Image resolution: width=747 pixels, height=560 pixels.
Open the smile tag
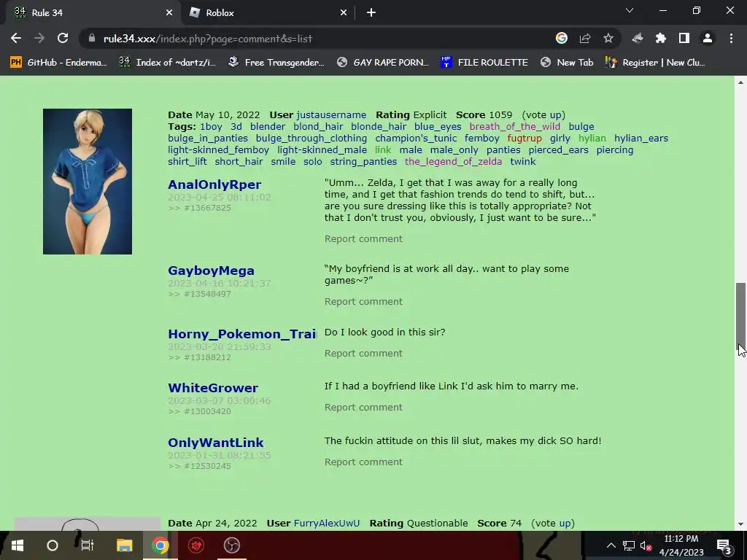pos(283,161)
